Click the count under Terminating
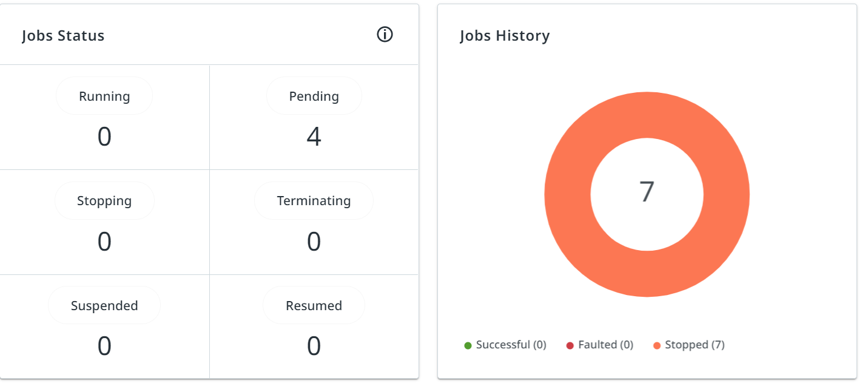The width and height of the screenshot is (868, 383). pyautogui.click(x=314, y=242)
